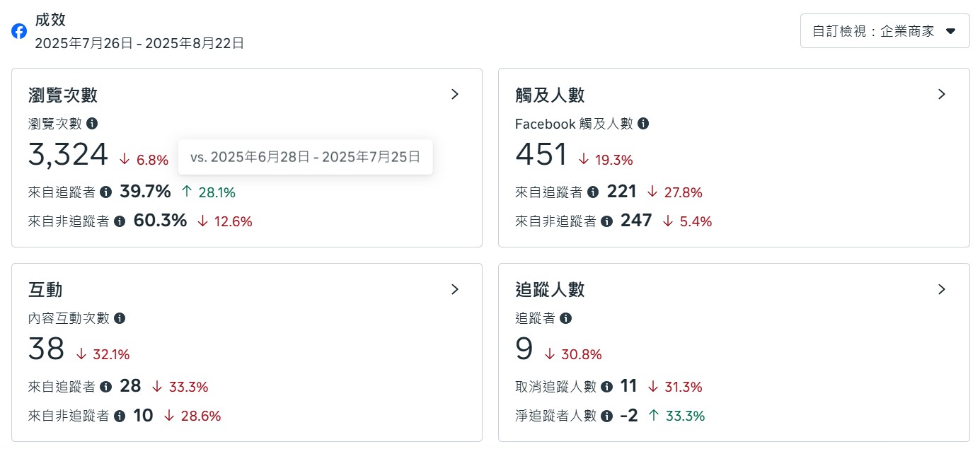This screenshot has width=980, height=449.
Task: Open the 自訂檢視：企業商家 dropdown
Action: click(884, 31)
